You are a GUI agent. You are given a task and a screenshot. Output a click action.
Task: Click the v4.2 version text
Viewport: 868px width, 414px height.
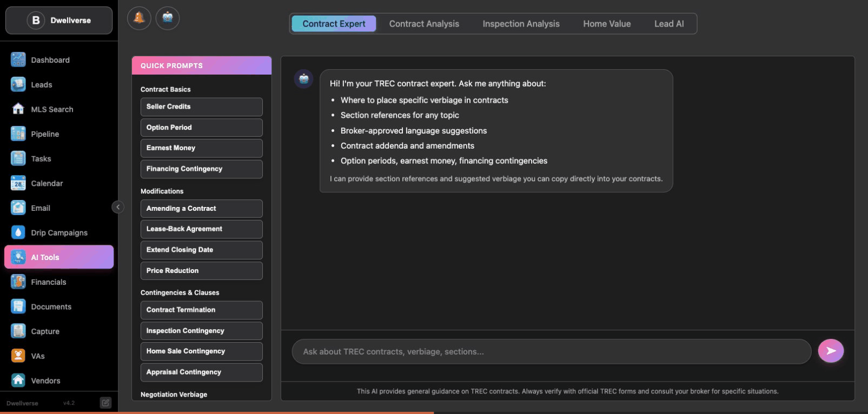[x=69, y=403]
